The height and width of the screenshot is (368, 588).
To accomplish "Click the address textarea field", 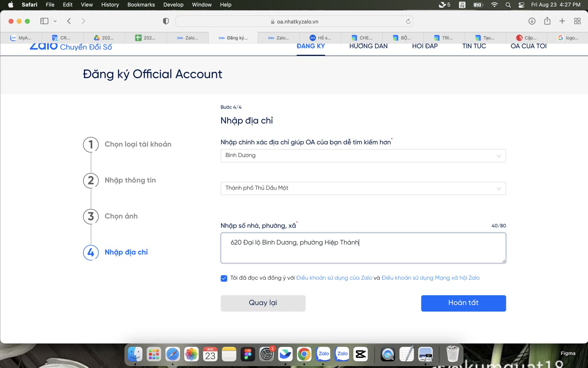I will click(x=363, y=248).
